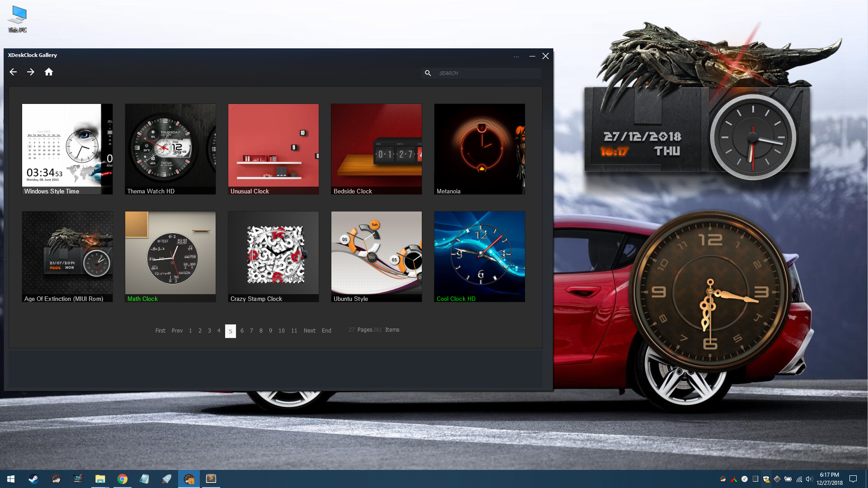Image resolution: width=868 pixels, height=488 pixels.
Task: Preview the Bedside Clock skin
Action: (376, 149)
